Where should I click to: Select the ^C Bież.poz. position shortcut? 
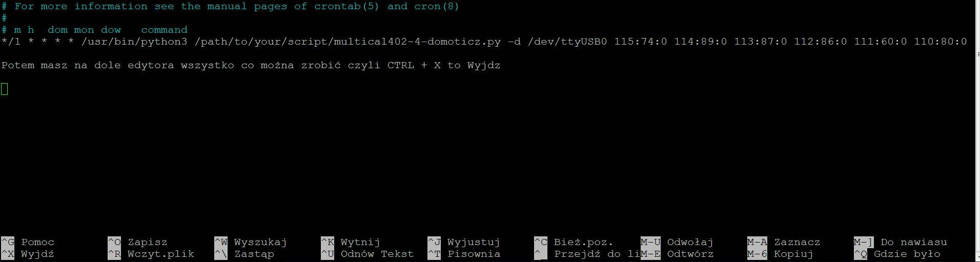tap(574, 242)
